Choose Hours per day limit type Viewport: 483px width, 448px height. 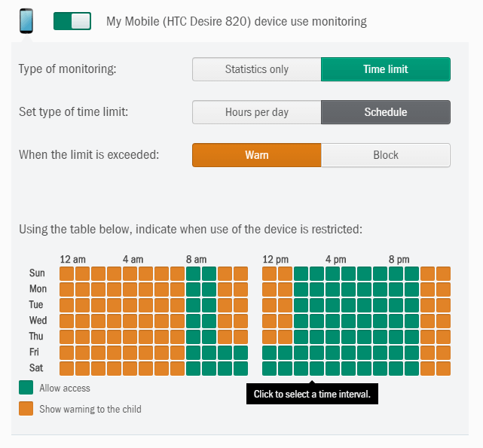[256, 112]
